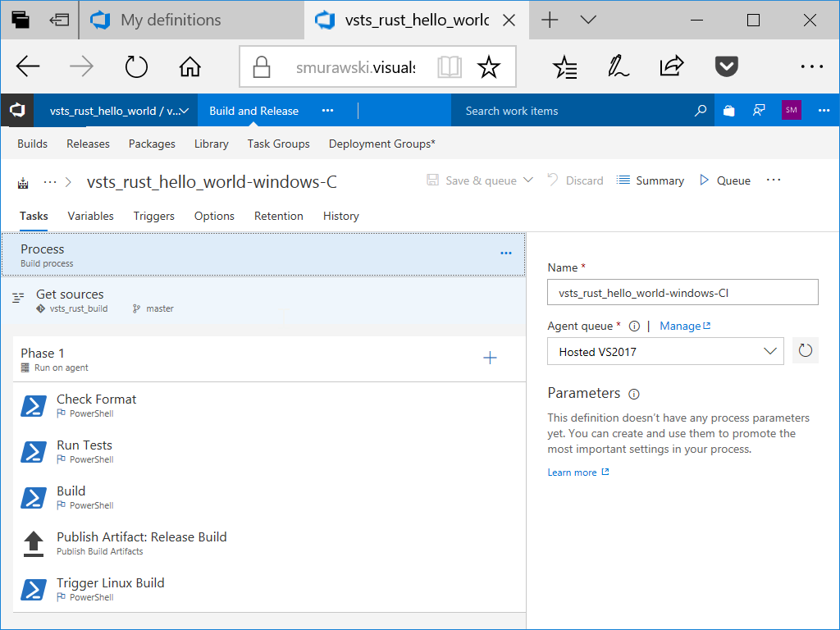
Task: Select the Tasks tab
Action: coord(34,216)
